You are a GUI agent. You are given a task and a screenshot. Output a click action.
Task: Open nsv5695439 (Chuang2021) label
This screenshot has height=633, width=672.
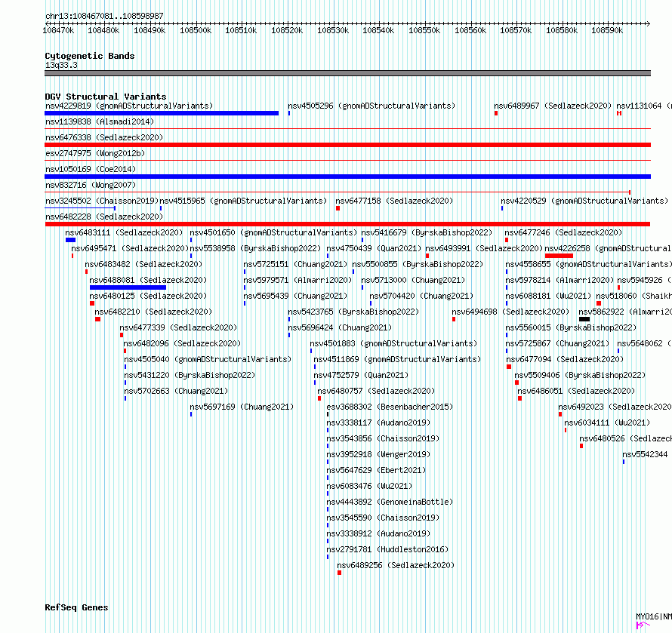coord(295,296)
